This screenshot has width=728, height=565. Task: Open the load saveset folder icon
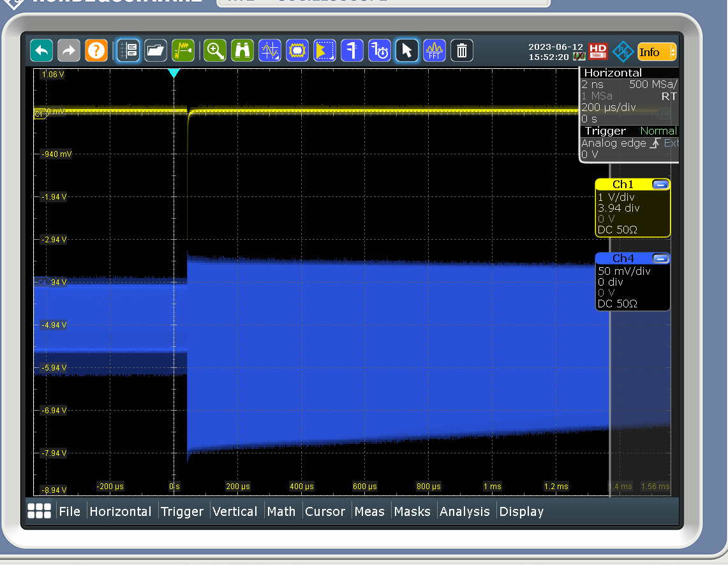[156, 50]
